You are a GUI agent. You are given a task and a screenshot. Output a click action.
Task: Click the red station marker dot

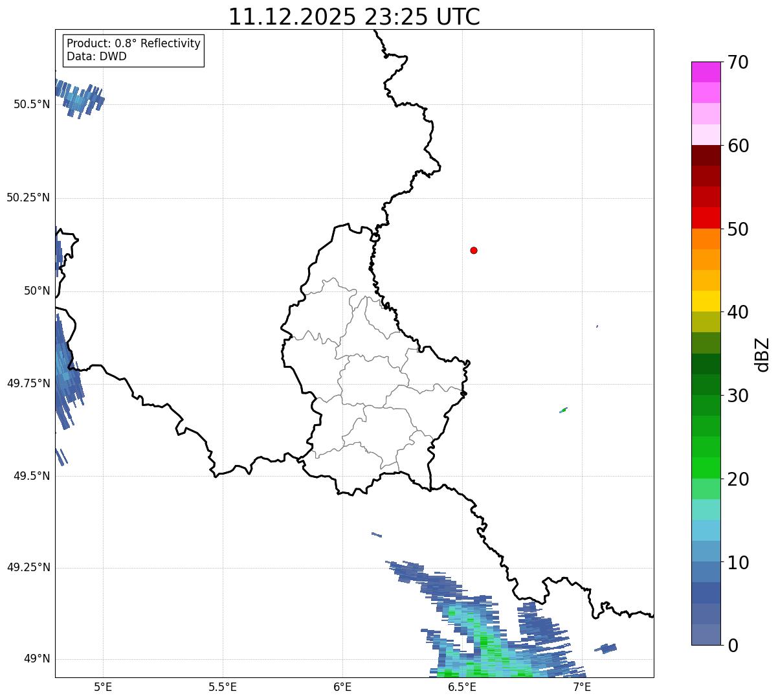(474, 250)
